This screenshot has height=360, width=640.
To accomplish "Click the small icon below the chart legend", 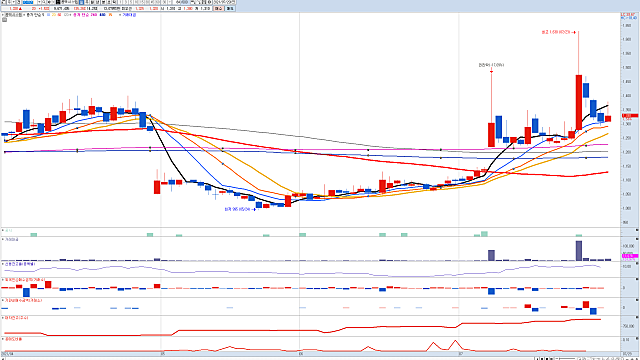I will [x=4, y=19].
